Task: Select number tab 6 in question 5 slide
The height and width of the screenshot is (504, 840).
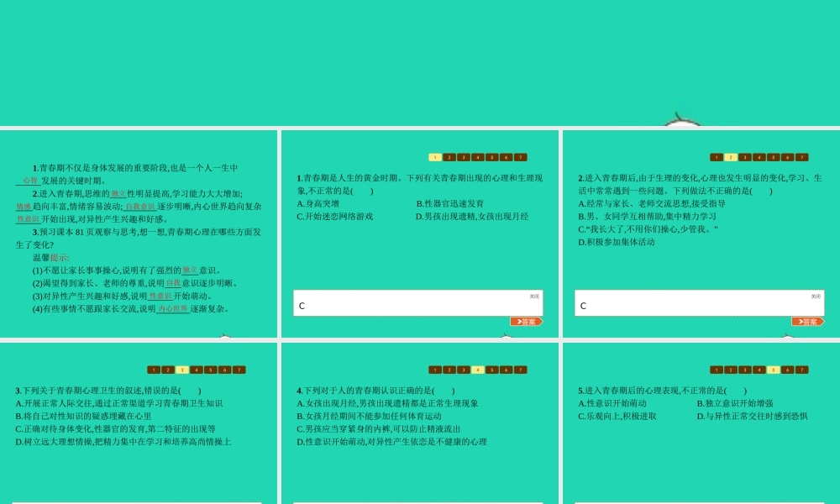Action: pyautogui.click(x=787, y=370)
